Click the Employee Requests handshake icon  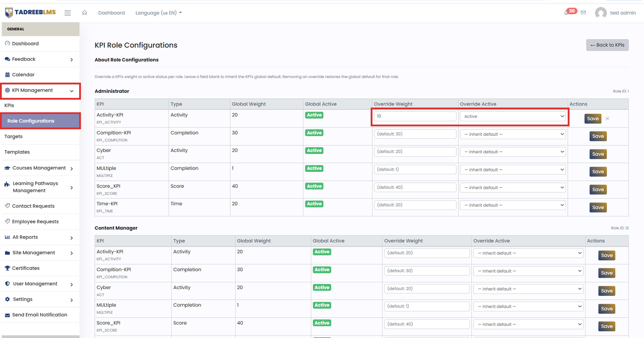(x=7, y=221)
